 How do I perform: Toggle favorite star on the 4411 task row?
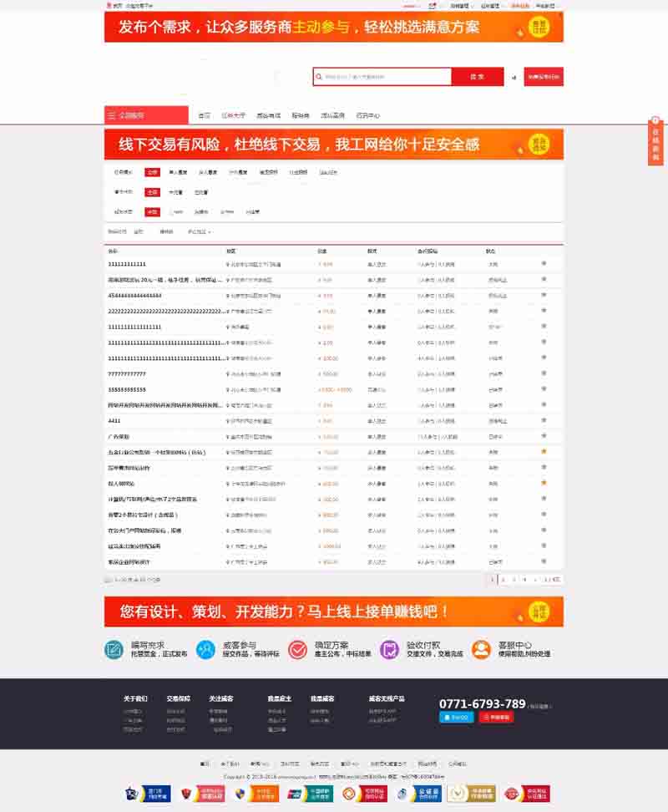pyautogui.click(x=544, y=420)
